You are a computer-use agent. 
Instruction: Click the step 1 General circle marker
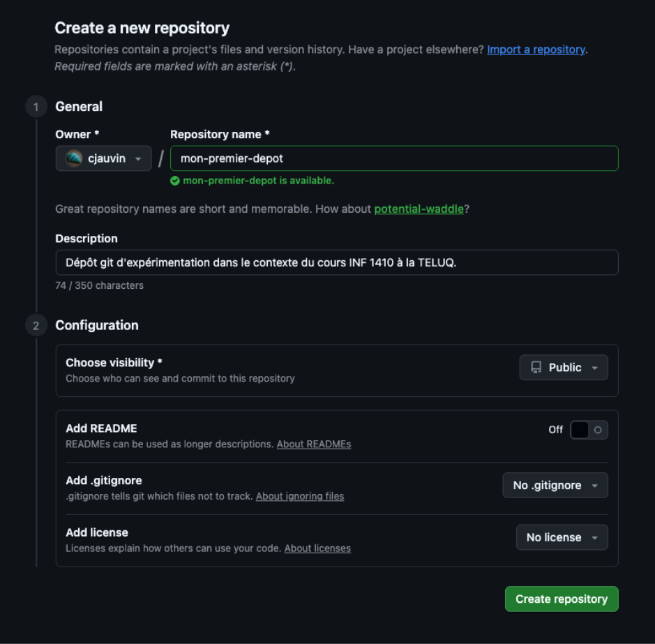[36, 107]
